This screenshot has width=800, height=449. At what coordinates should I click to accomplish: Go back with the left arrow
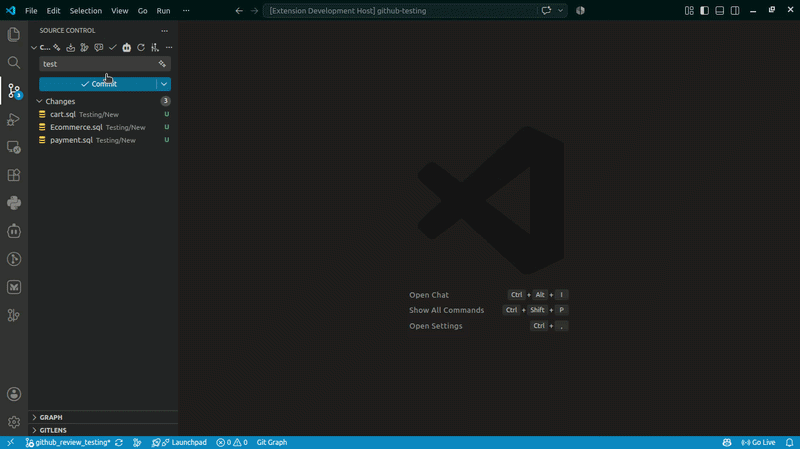click(239, 10)
